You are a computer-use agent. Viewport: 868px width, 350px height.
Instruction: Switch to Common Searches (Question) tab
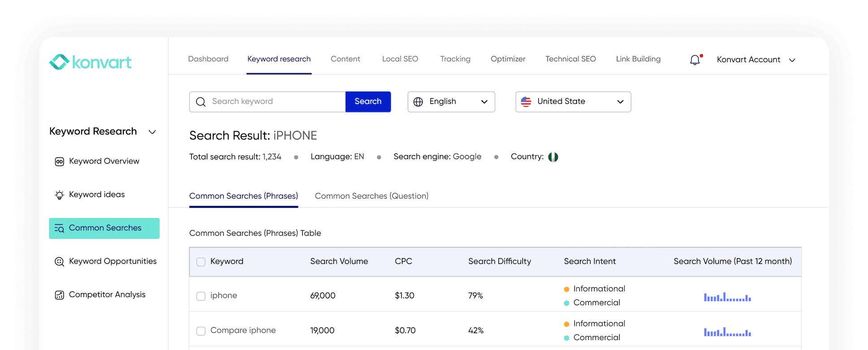(372, 196)
